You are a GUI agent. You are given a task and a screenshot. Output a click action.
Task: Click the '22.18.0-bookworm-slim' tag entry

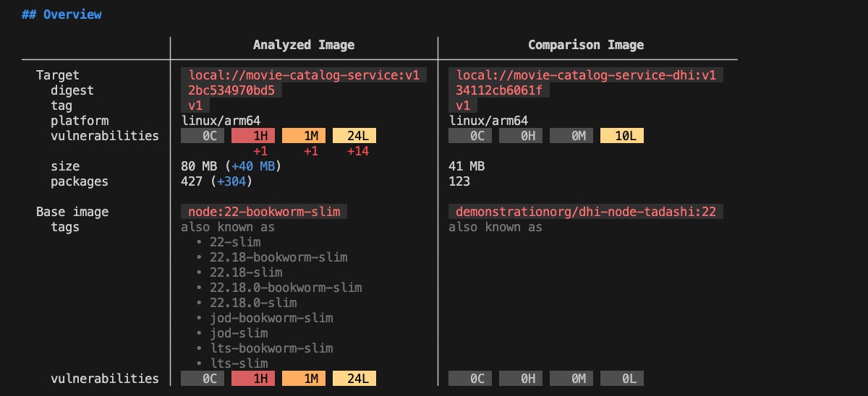[x=286, y=288]
